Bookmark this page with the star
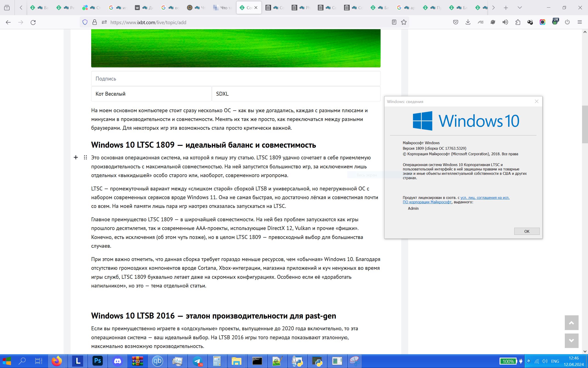The height and width of the screenshot is (368, 588). [x=404, y=22]
